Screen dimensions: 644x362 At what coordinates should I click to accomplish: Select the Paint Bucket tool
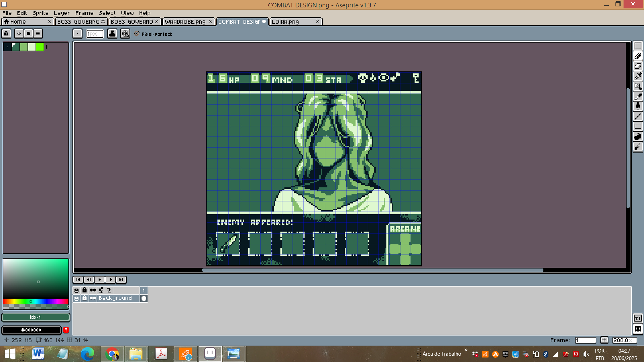point(638,106)
